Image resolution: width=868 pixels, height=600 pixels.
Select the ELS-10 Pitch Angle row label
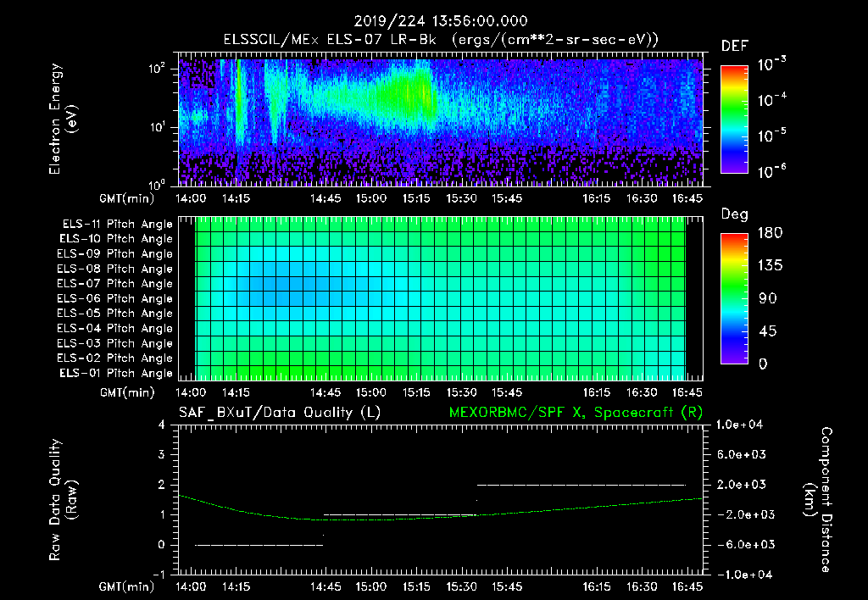[116, 239]
